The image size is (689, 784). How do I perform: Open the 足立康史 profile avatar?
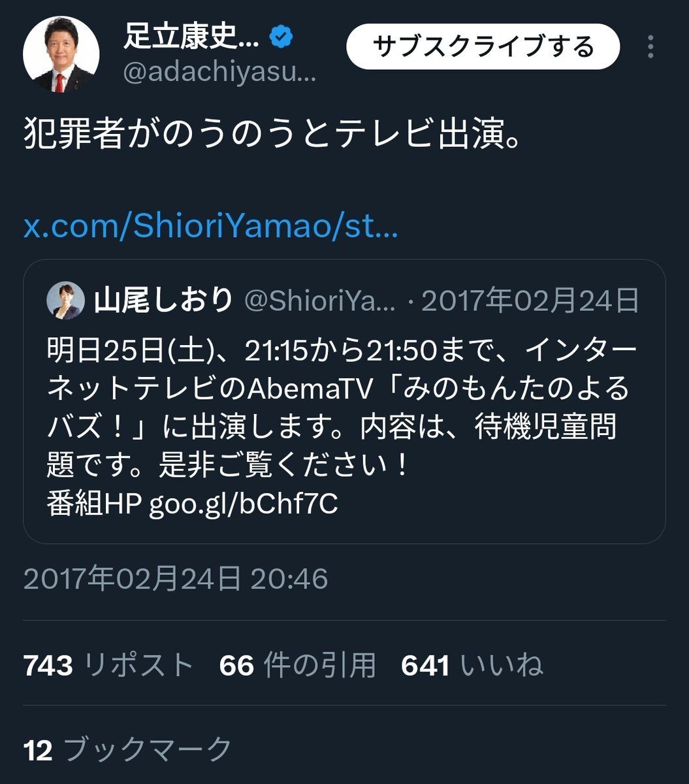pos(61,54)
